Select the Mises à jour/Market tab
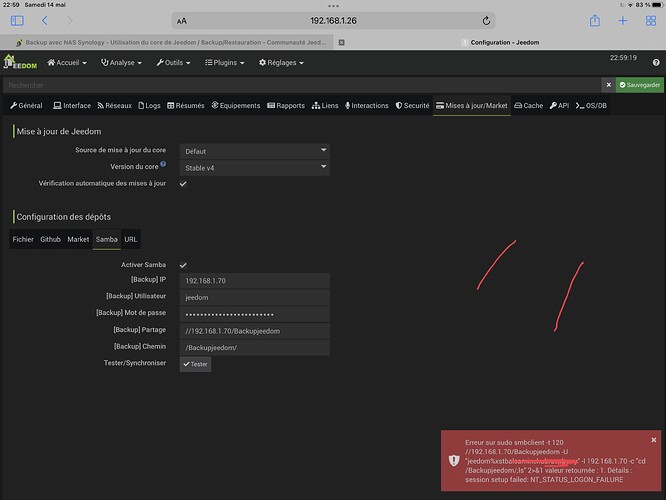Viewport: 666px width, 500px height. coord(472,105)
